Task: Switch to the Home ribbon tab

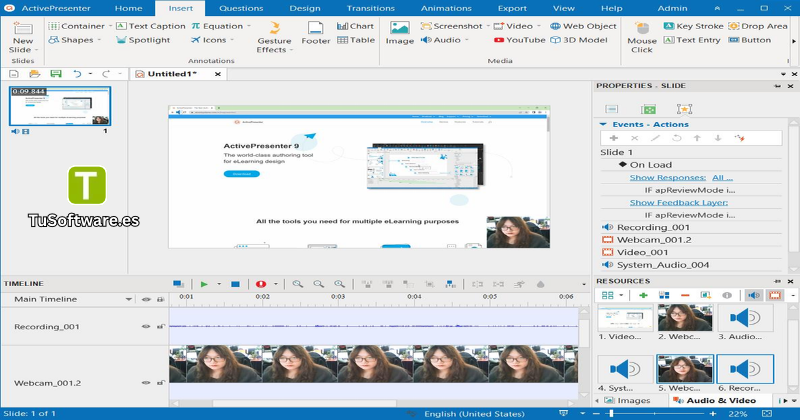Action: (x=129, y=8)
